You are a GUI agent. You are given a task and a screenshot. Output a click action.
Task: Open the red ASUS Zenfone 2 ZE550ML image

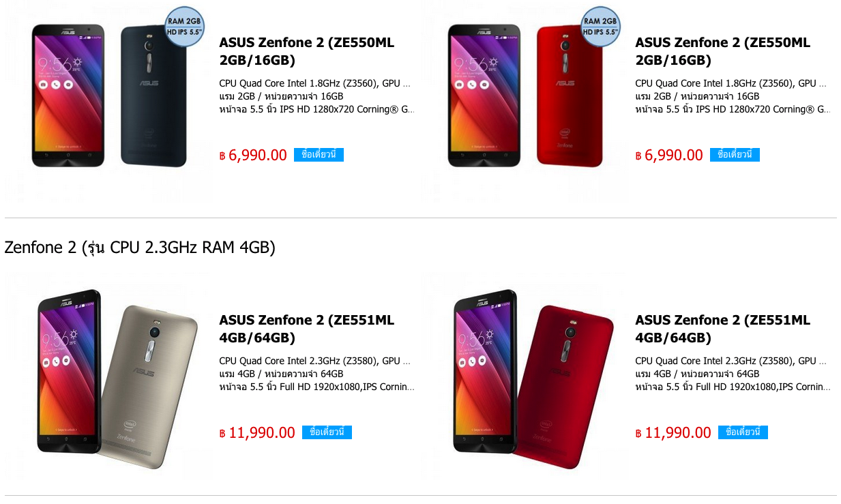tap(524, 96)
